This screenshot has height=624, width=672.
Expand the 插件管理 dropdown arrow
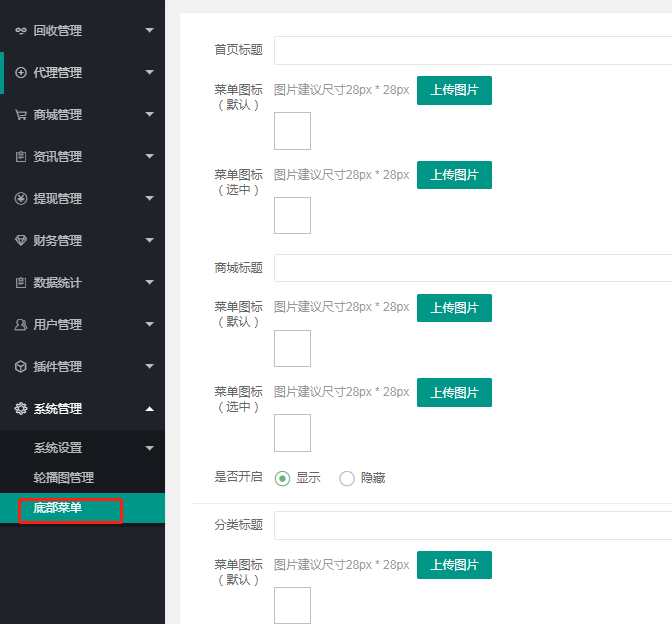(x=150, y=366)
